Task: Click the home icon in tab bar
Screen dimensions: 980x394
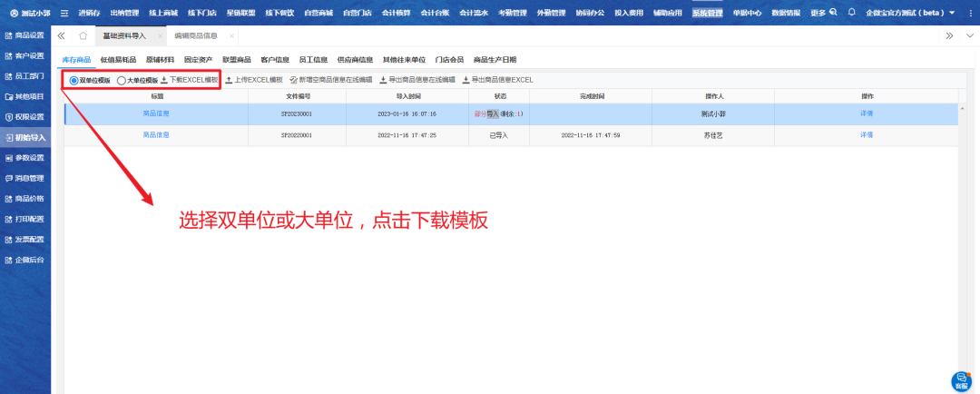Action: 83,35
